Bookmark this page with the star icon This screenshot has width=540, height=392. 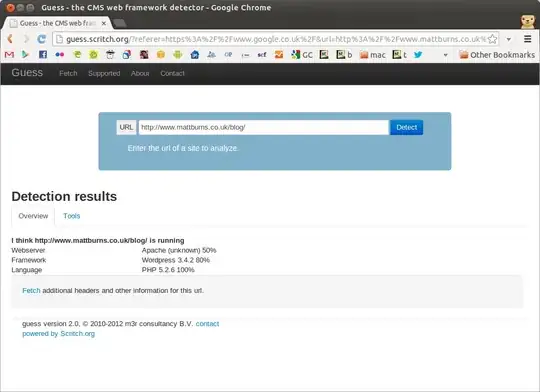(x=492, y=39)
